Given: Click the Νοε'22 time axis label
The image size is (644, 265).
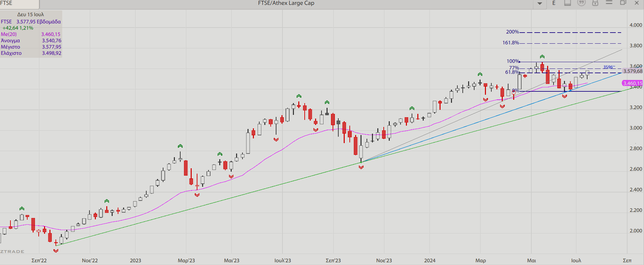Looking at the screenshot, I should 90,261.
